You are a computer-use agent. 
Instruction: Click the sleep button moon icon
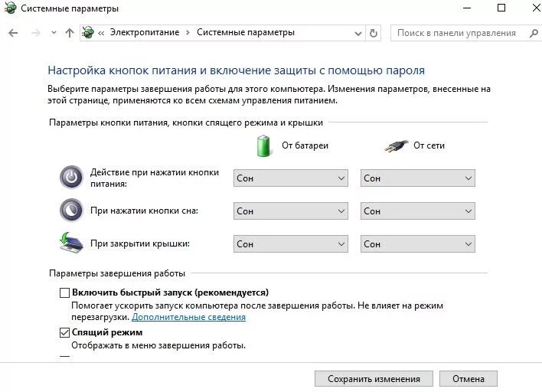point(71,210)
